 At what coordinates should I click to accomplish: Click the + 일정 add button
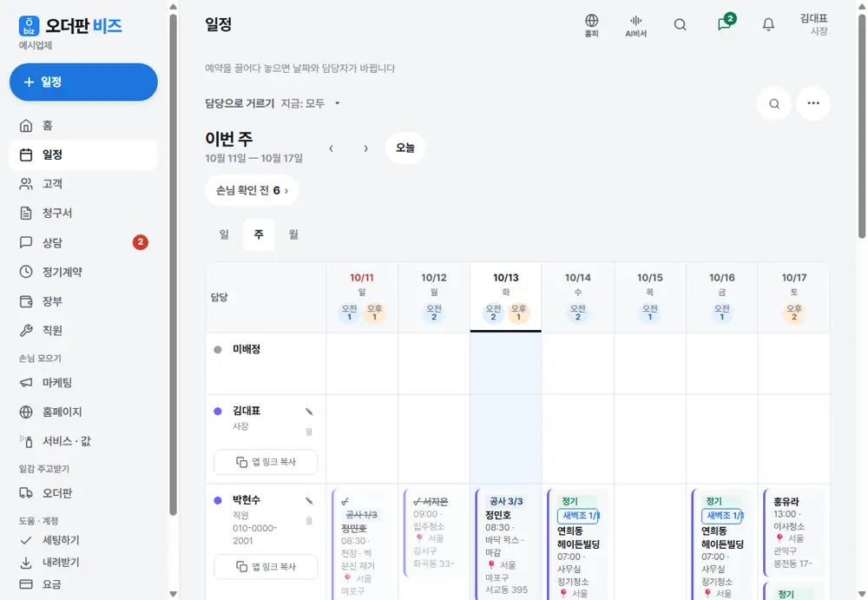coord(83,82)
